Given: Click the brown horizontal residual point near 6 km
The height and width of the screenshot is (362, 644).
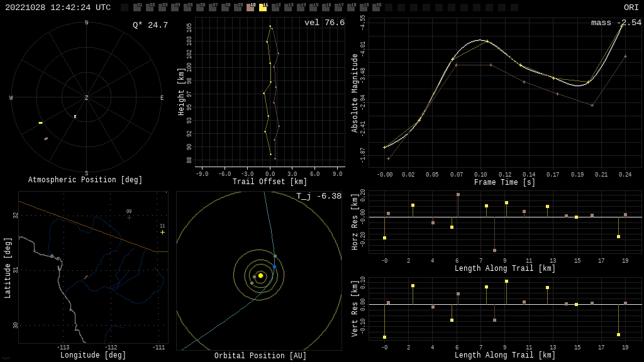Looking at the screenshot, I should click(x=458, y=195).
